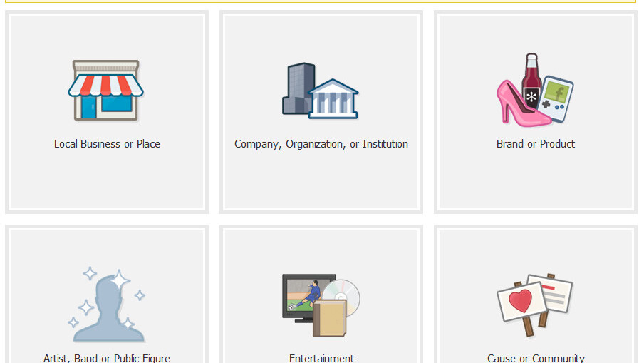The image size is (644, 363).
Task: Choose Artist, Band or Public Figure text
Action: point(107,358)
